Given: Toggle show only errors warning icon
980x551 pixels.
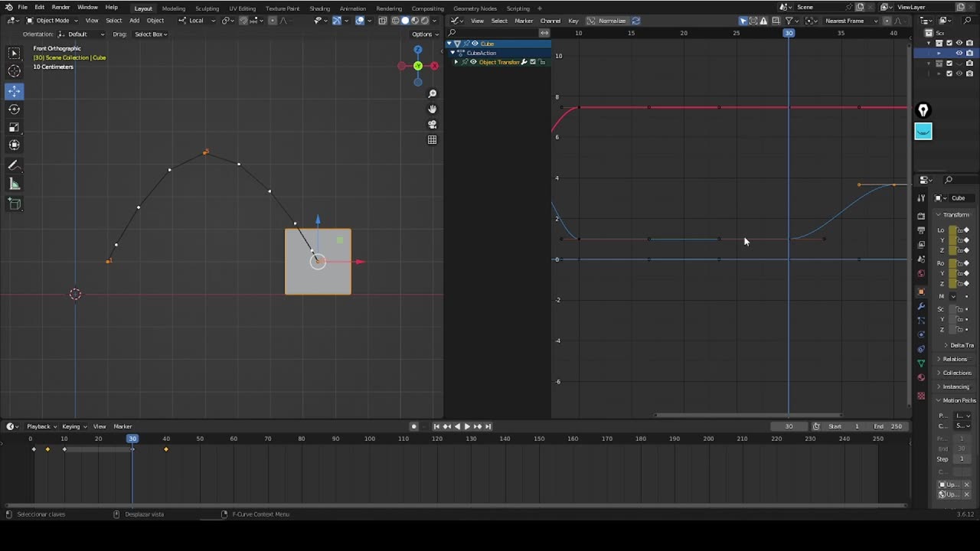Looking at the screenshot, I should point(763,21).
